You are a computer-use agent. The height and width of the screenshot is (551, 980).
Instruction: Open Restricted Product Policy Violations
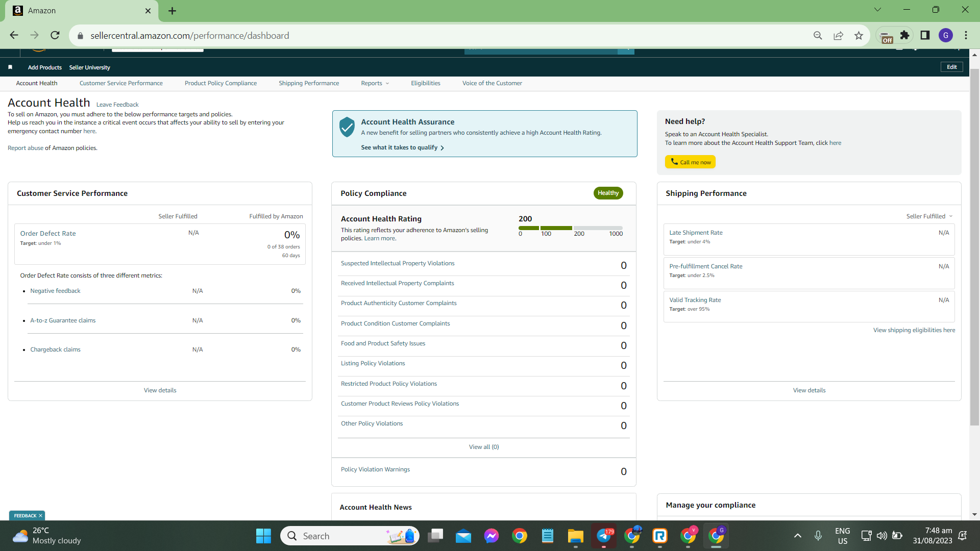(389, 384)
